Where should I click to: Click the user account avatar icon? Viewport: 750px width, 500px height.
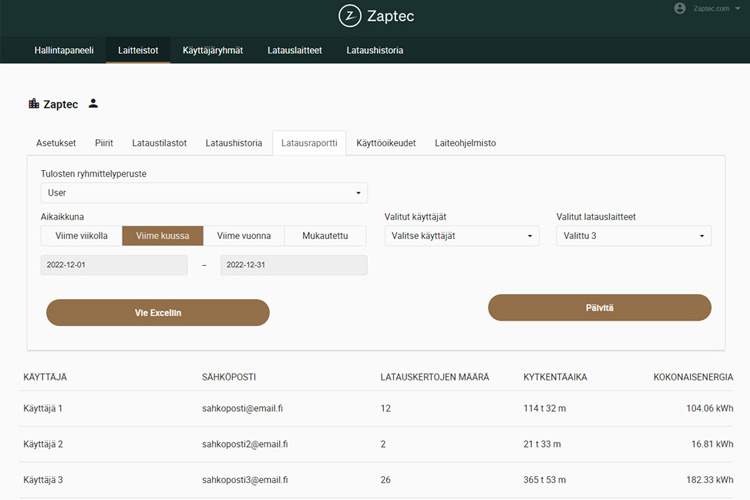tap(681, 8)
